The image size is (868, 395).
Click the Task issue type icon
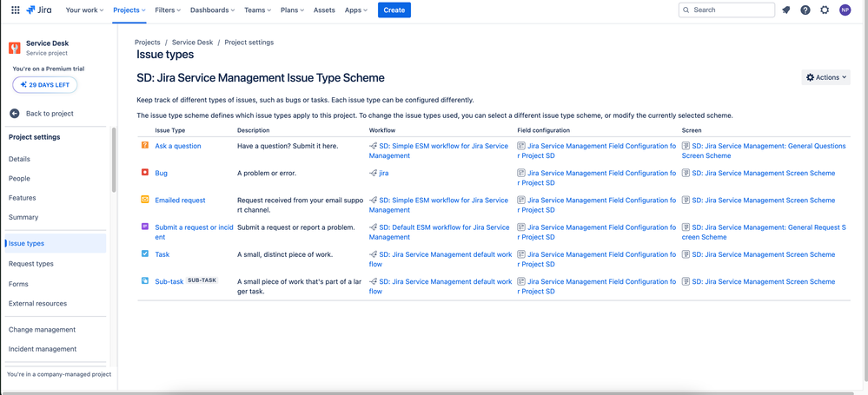(x=145, y=253)
